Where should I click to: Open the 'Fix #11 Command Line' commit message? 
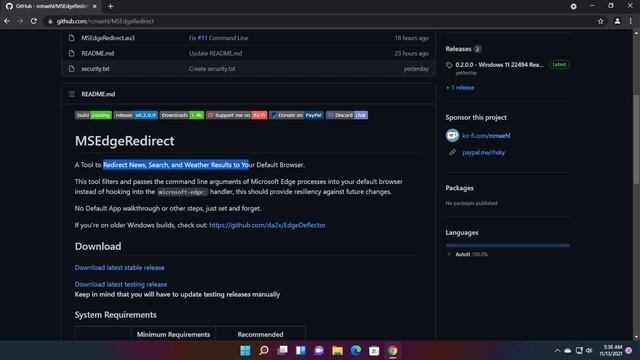point(218,38)
